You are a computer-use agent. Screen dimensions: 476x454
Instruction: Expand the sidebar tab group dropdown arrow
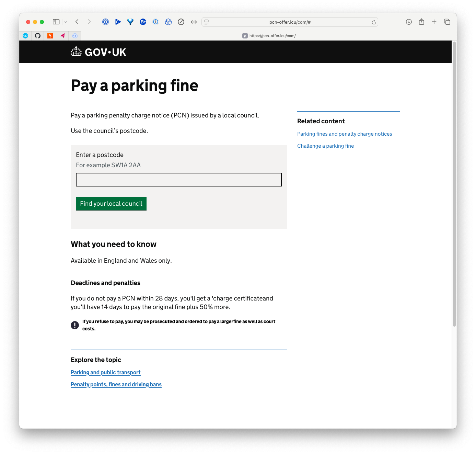[x=66, y=22]
